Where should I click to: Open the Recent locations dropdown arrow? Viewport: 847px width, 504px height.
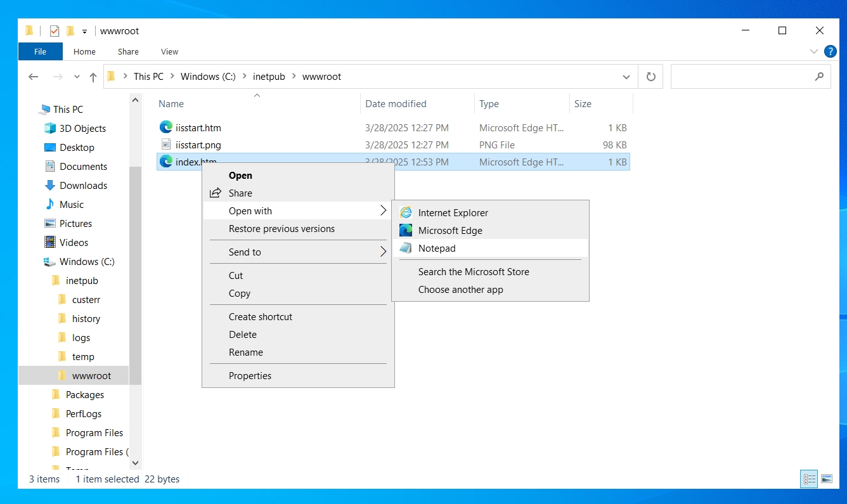click(77, 77)
